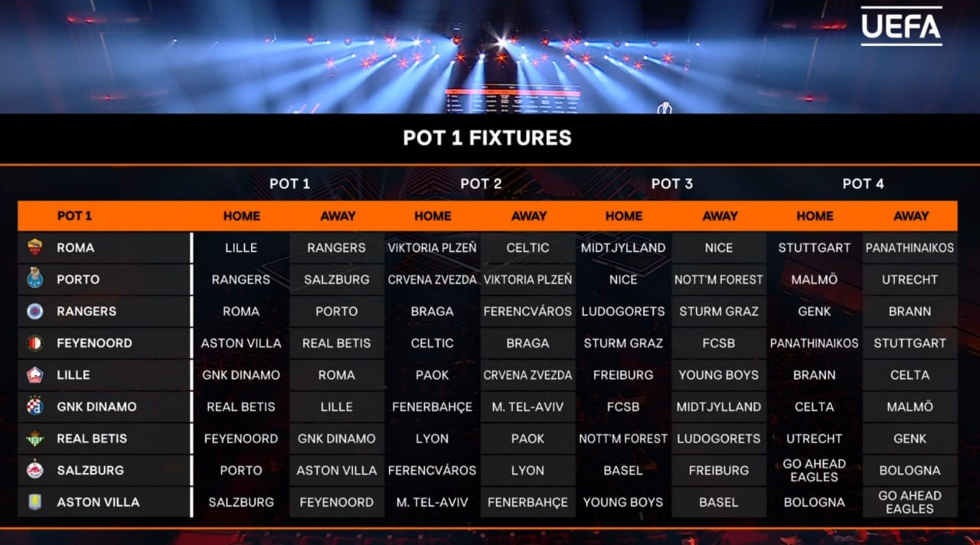Select the Rangers club crest
The image size is (980, 545).
pyautogui.click(x=35, y=312)
